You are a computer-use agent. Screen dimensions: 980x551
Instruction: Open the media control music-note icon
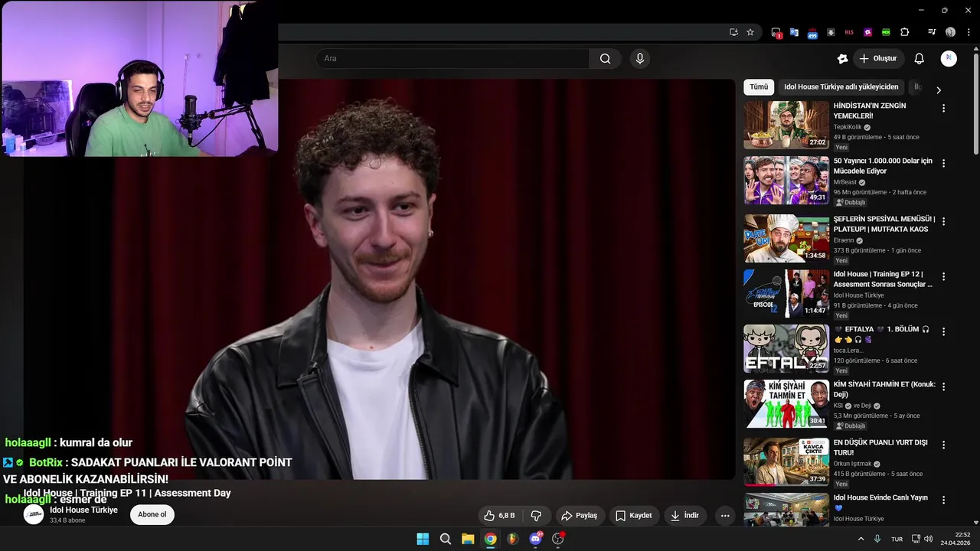932,32
